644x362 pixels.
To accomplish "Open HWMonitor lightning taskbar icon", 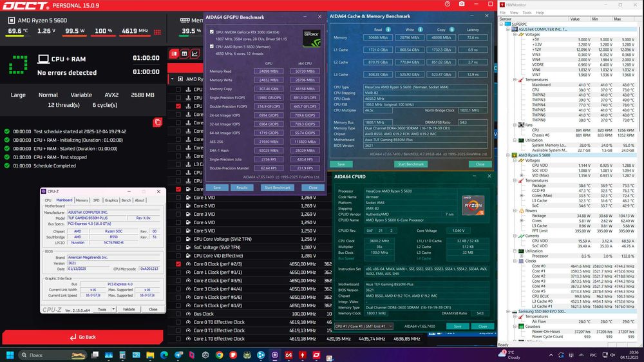I will point(303,355).
